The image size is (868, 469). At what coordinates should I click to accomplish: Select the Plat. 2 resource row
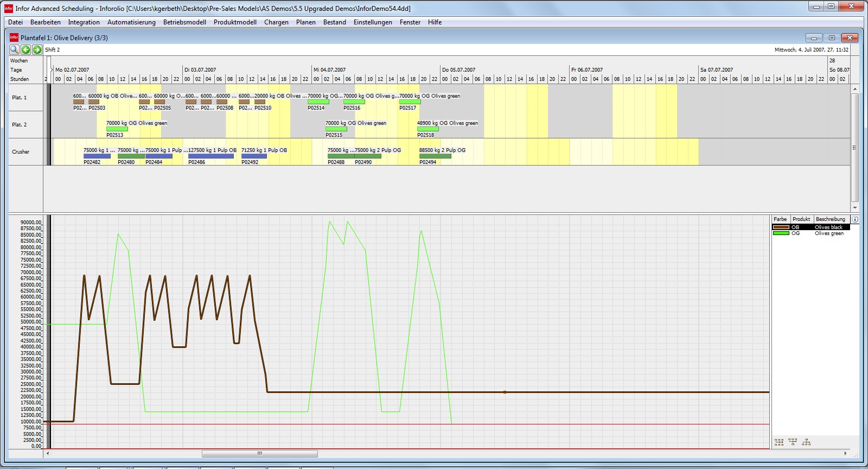click(19, 125)
